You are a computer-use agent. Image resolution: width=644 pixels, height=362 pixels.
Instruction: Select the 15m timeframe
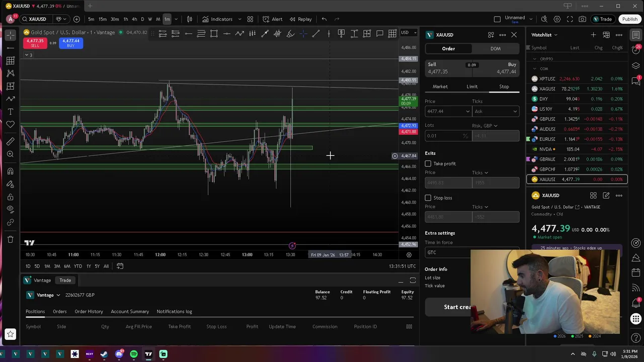pos(103,19)
